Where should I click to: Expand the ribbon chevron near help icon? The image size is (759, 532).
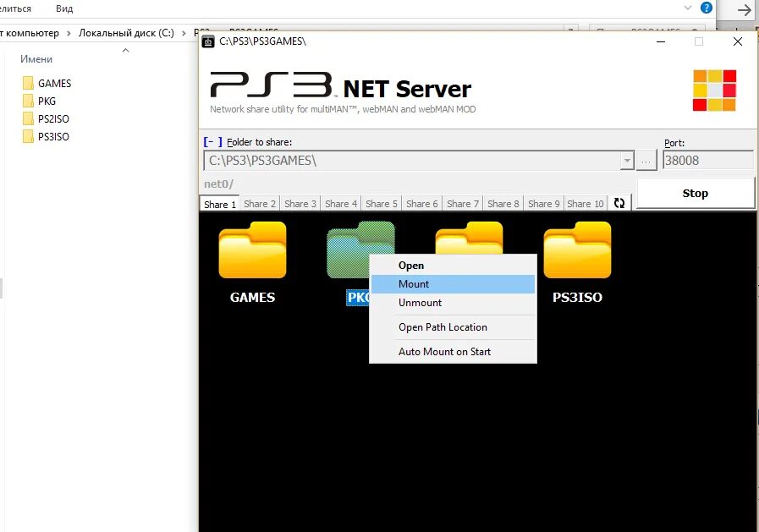688,8
